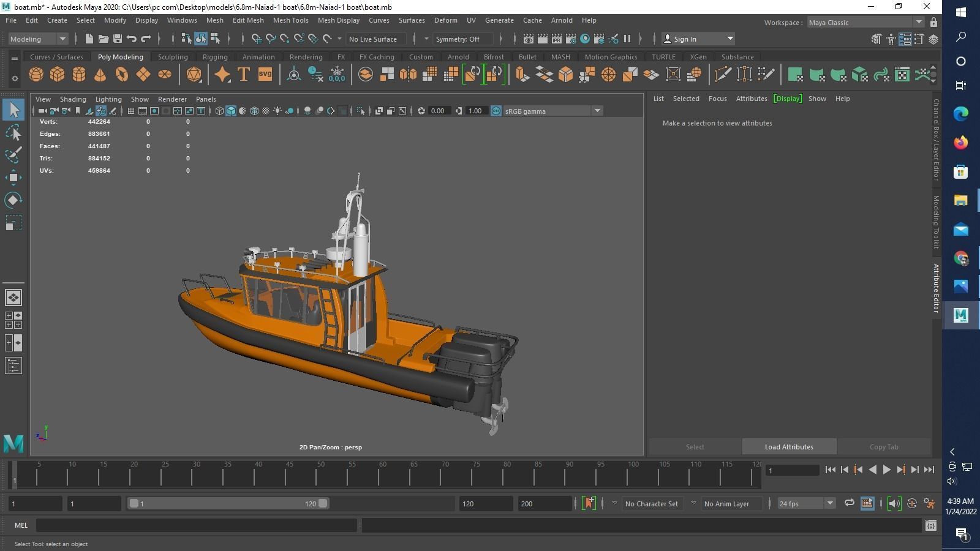Toggle the viewport grid display
This screenshot has width=980, height=551.
pyautogui.click(x=131, y=111)
